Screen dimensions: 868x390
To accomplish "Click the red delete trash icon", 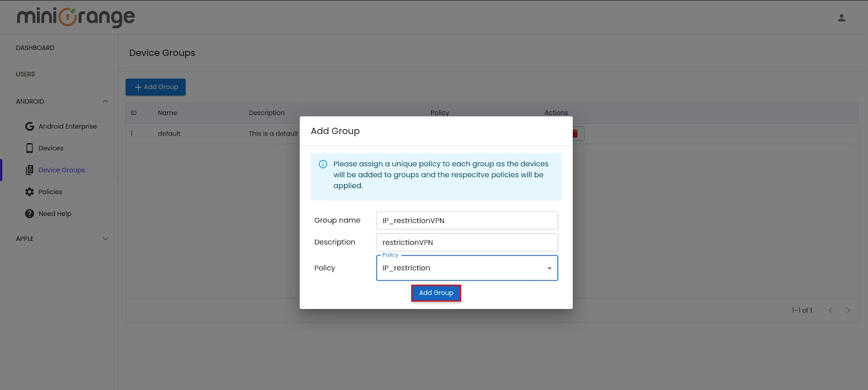I will (576, 133).
